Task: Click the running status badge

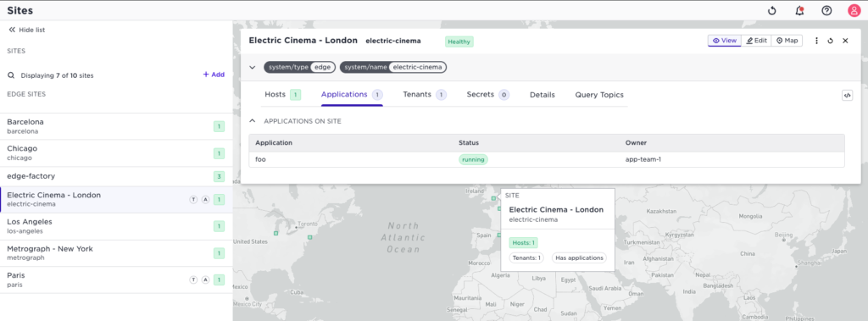Action: pyautogui.click(x=473, y=159)
